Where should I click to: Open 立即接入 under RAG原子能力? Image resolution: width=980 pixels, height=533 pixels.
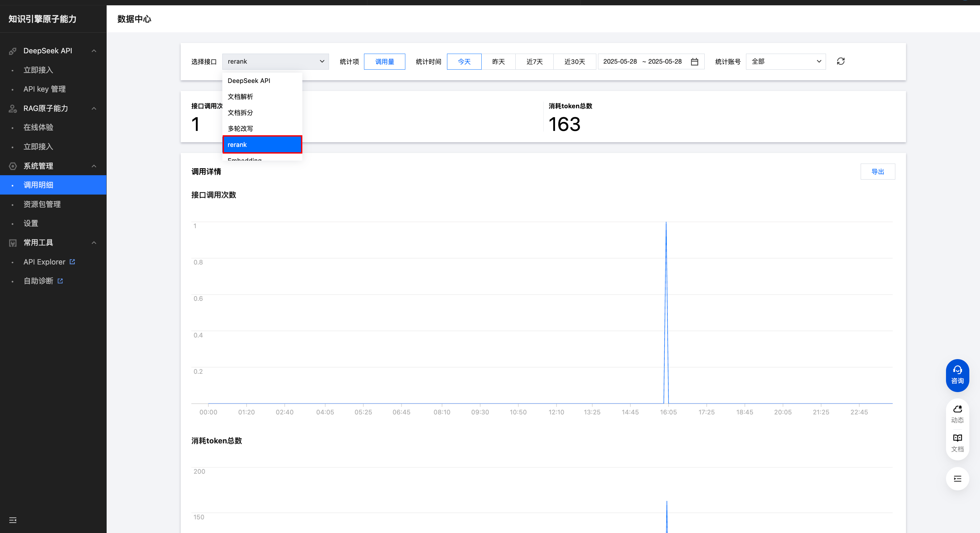click(x=38, y=147)
